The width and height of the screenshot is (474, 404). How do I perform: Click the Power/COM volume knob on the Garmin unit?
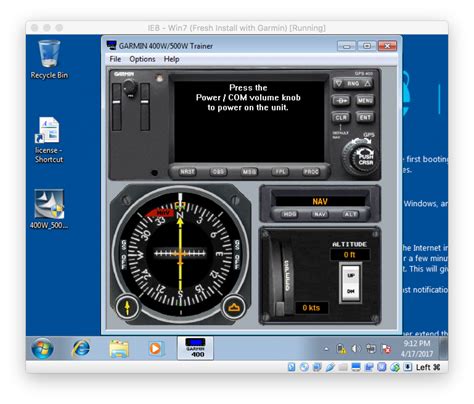click(x=130, y=88)
